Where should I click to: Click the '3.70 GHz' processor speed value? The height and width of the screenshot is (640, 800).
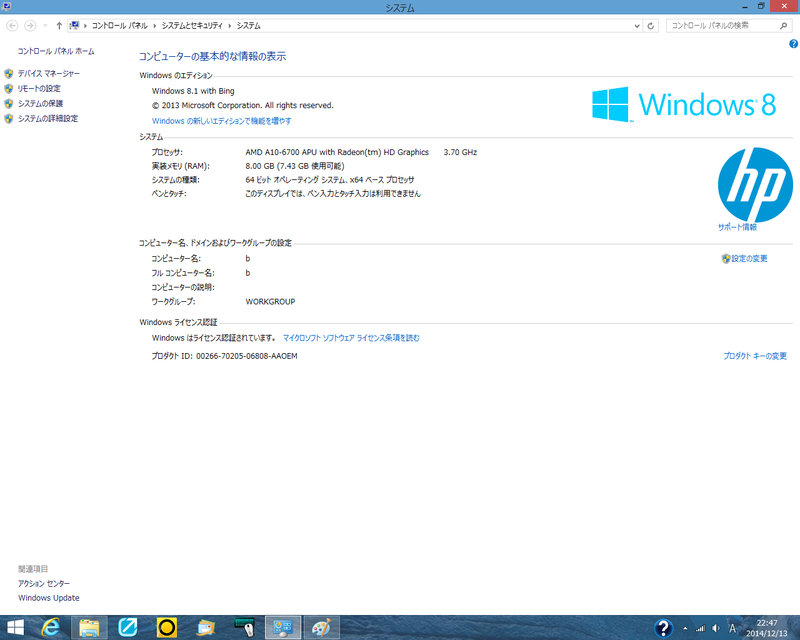pyautogui.click(x=460, y=152)
